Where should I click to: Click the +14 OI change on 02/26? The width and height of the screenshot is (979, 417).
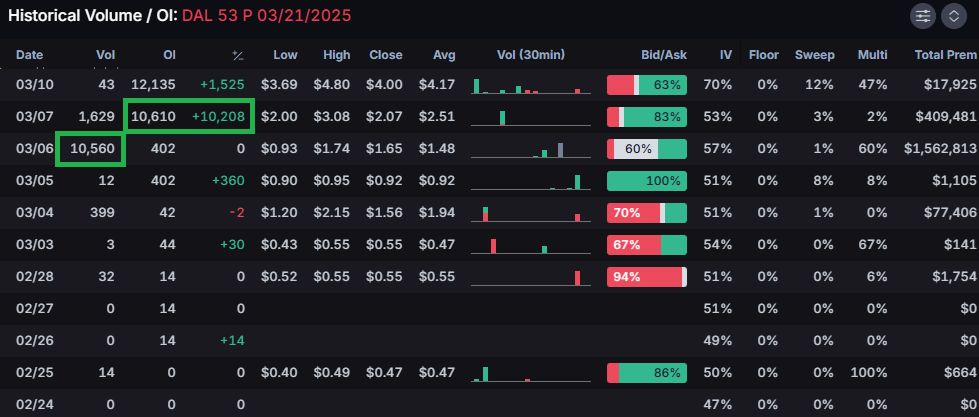232,341
